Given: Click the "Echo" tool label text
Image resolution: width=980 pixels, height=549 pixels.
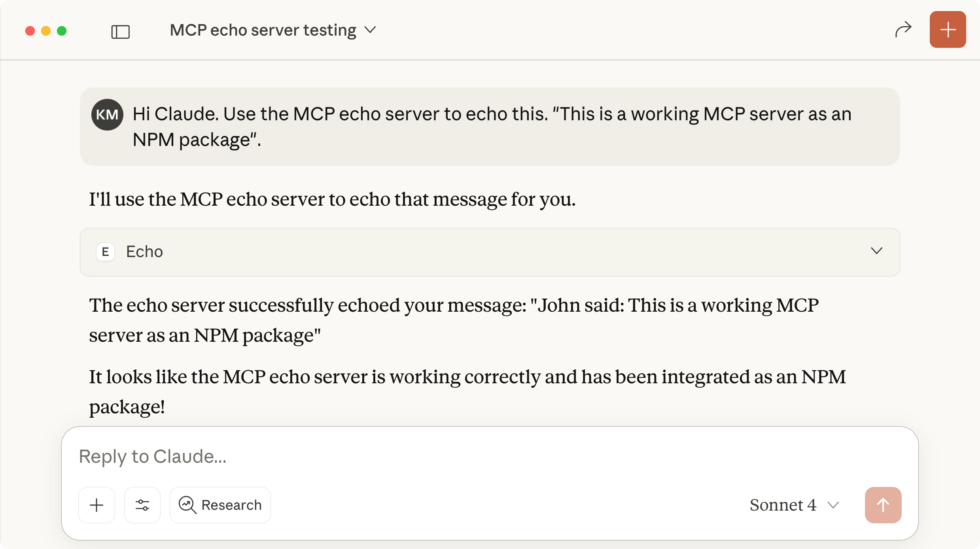Looking at the screenshot, I should pos(144,252).
